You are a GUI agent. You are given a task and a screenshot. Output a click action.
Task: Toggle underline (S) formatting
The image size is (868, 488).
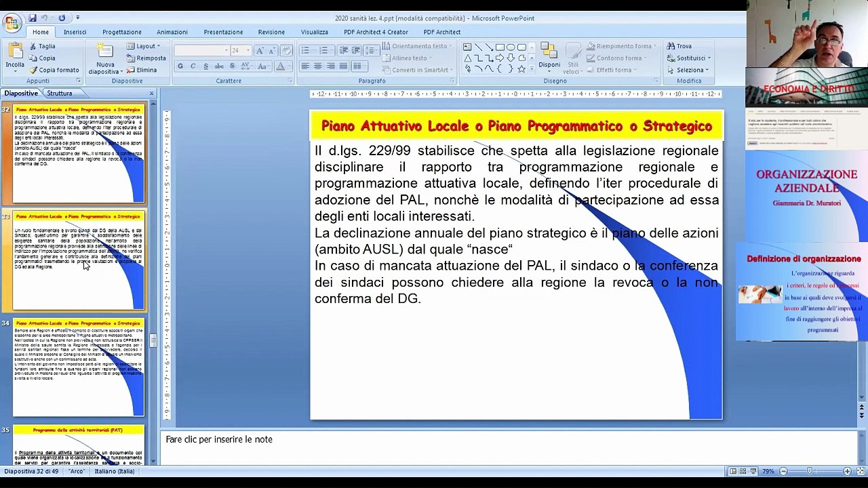205,66
